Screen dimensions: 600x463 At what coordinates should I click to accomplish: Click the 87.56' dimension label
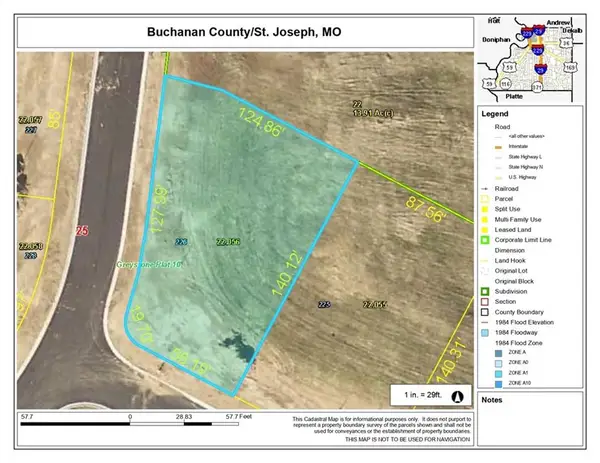point(426,210)
